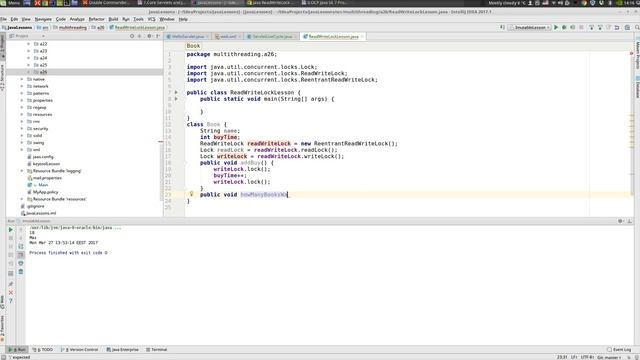The image size is (640, 360).
Task: Start debugging with the bug icon in toolbar
Action: click(564, 27)
